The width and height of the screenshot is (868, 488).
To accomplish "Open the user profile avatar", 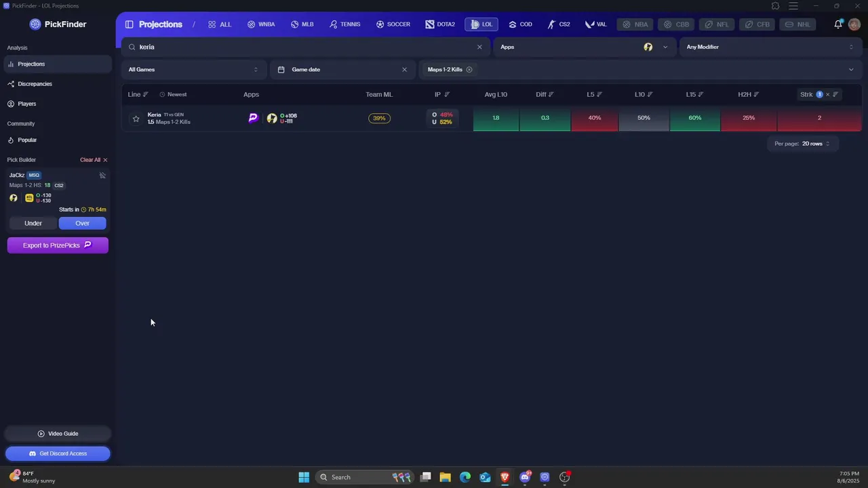I will click(x=854, y=24).
